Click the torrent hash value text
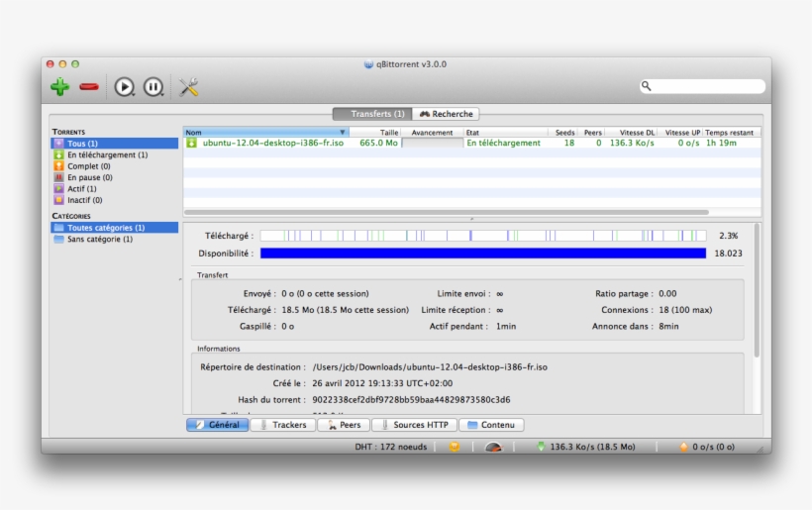Viewport: 812px width, 510px height. (x=411, y=400)
